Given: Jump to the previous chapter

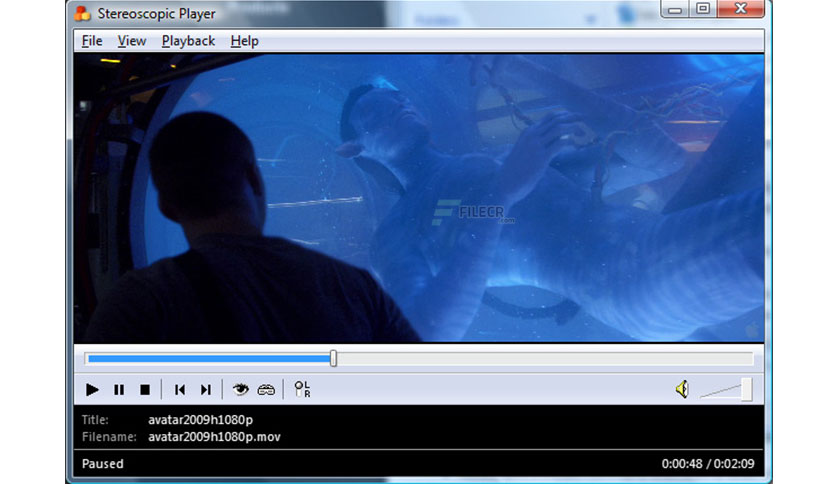Looking at the screenshot, I should (x=180, y=390).
